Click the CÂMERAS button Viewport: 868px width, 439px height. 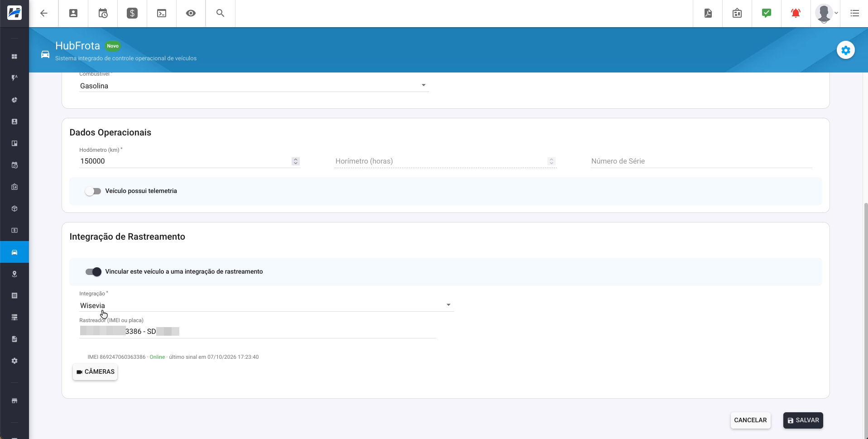pyautogui.click(x=95, y=372)
